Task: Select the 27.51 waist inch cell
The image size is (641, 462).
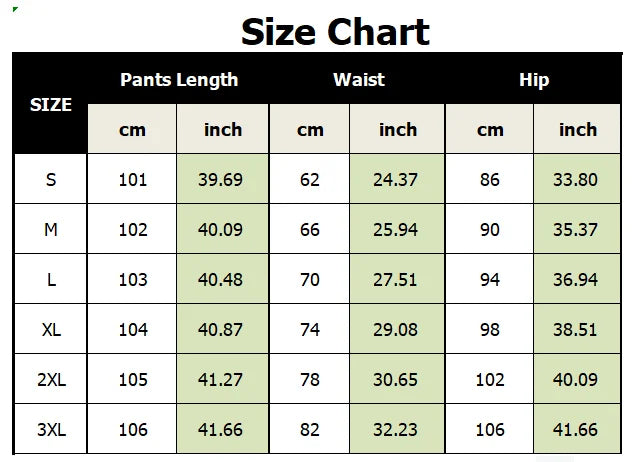Action: (396, 280)
